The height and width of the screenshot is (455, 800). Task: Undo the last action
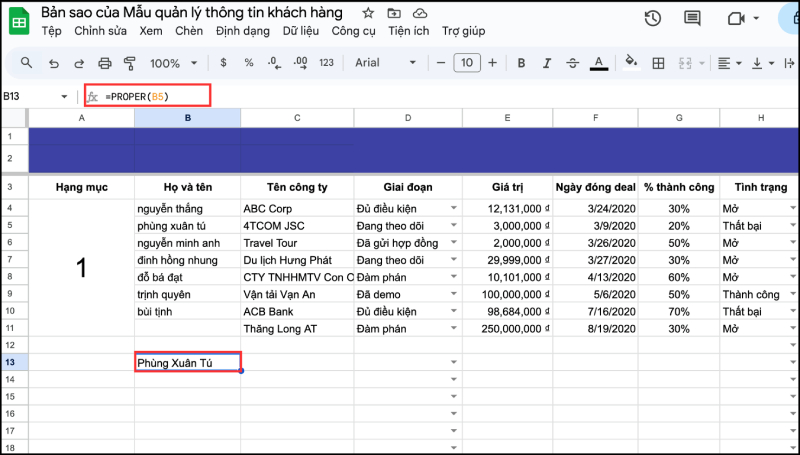click(53, 63)
